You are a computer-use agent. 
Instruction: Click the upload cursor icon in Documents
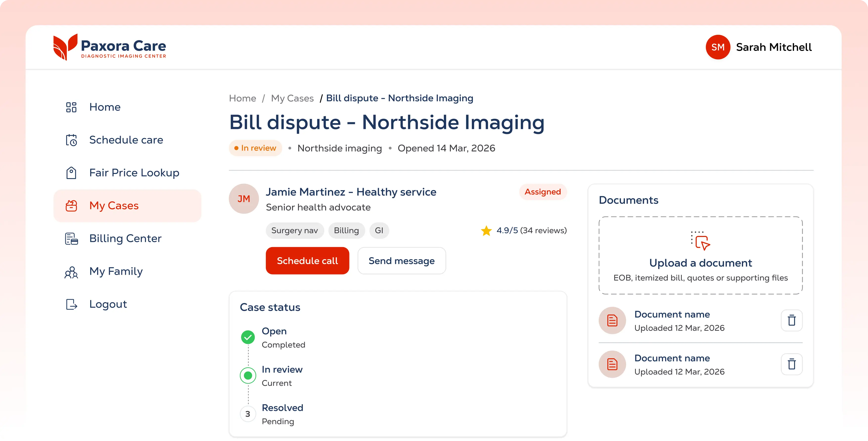[700, 240]
